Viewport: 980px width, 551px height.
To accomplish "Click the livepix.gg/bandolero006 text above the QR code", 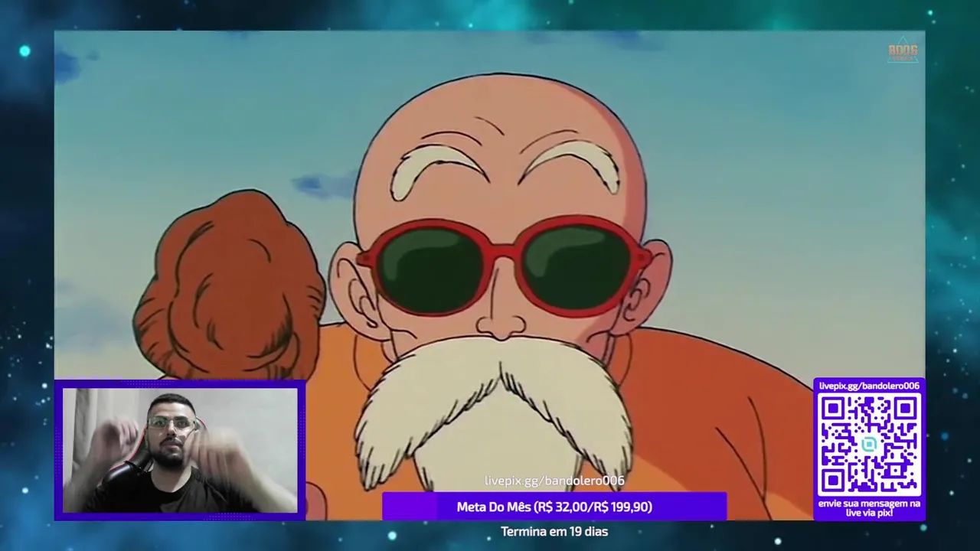I will click(x=869, y=386).
